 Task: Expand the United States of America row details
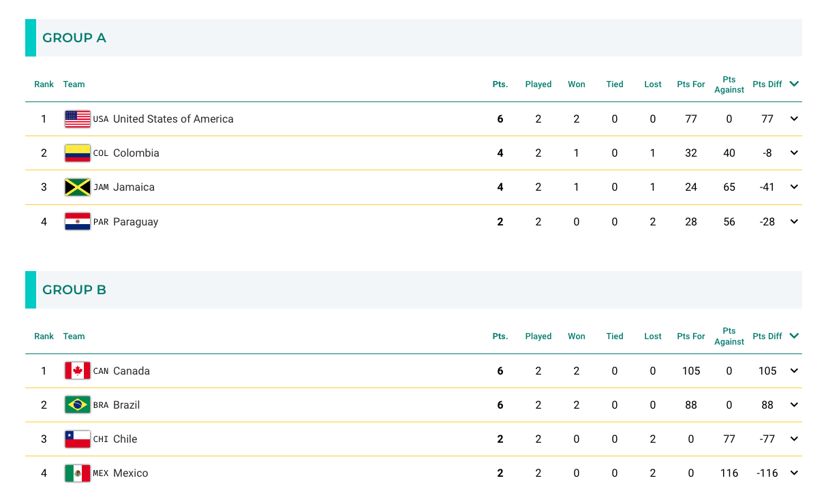[794, 119]
